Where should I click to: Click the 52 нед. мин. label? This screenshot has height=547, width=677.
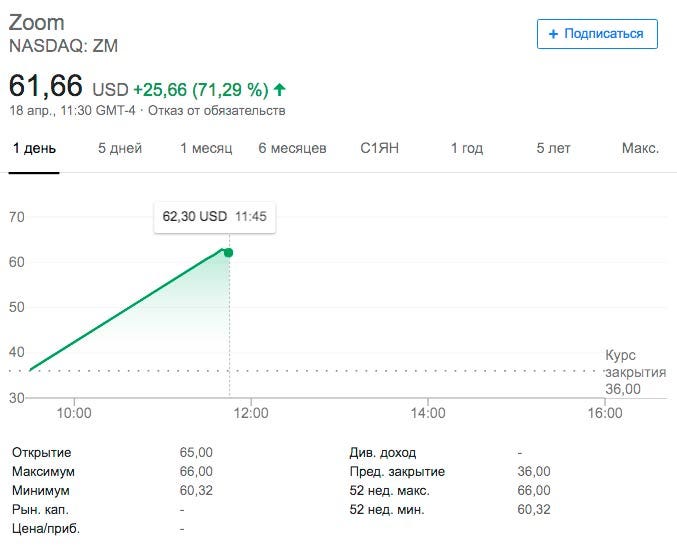tap(387, 509)
